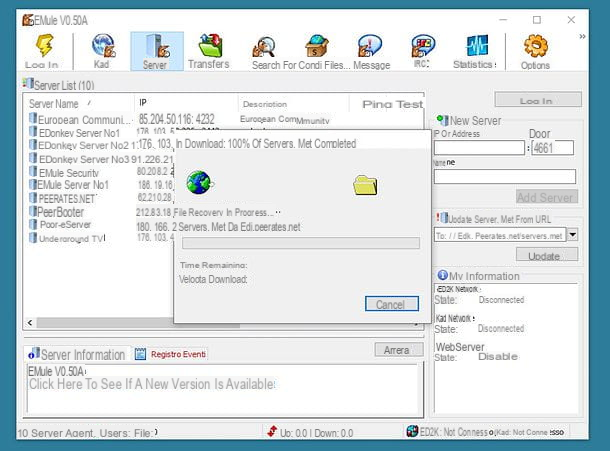Click the Log In button on right panel
This screenshot has height=451, width=610.
[538, 100]
